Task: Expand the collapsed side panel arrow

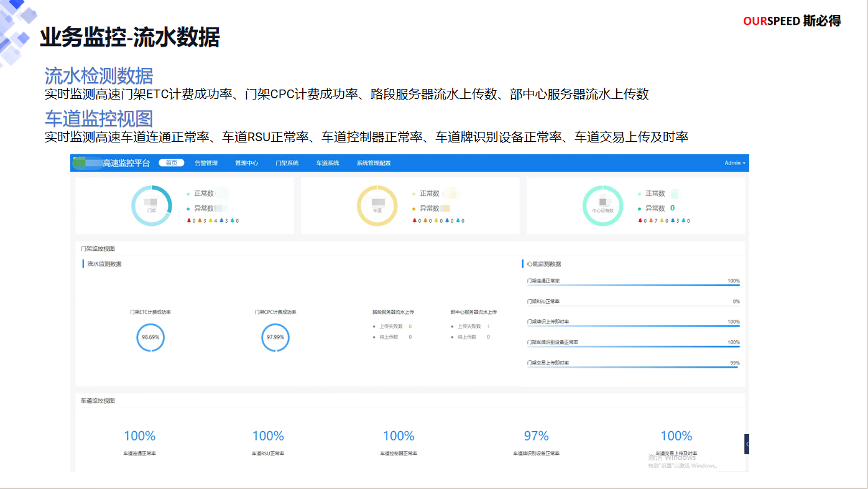Action: pyautogui.click(x=747, y=444)
